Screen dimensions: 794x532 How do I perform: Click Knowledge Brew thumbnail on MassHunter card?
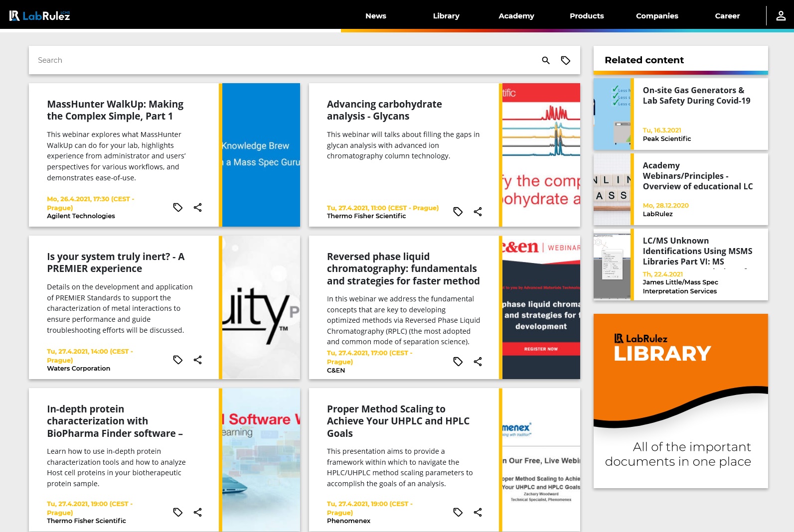pyautogui.click(x=261, y=155)
